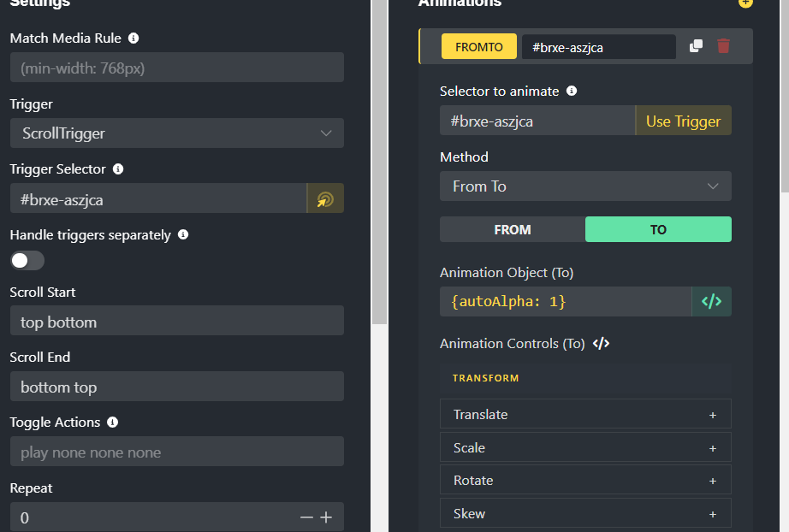The width and height of the screenshot is (789, 532).
Task: Open code editor for Animation Object (To)
Action: [711, 302]
